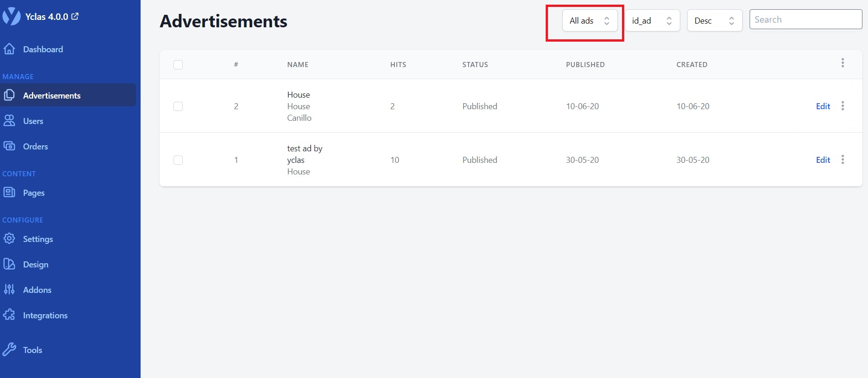This screenshot has height=378, width=868.
Task: Open the table header three-dot menu
Action: coord(843,63)
